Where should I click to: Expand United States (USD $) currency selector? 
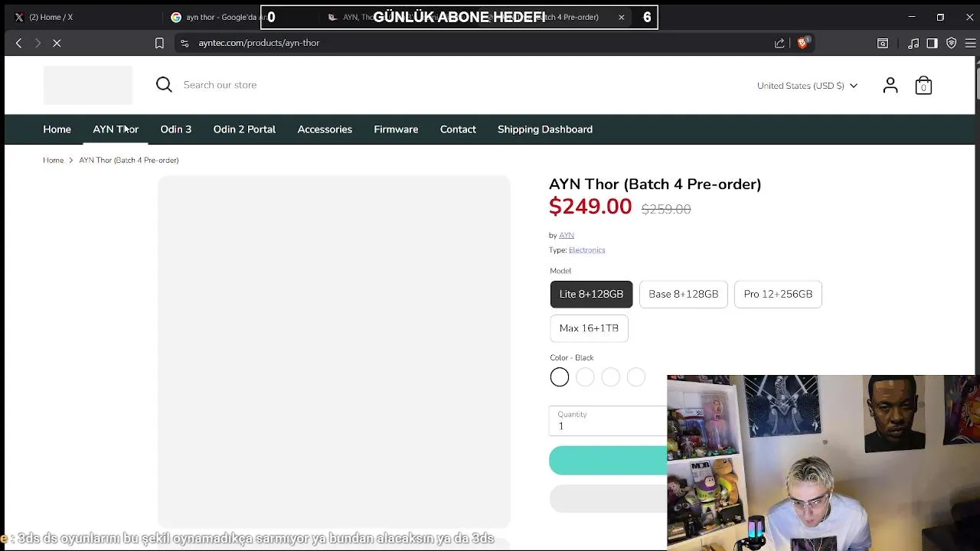tap(807, 86)
